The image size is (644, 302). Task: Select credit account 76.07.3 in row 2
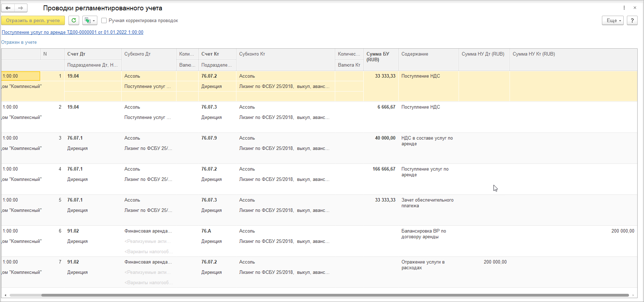click(x=209, y=107)
